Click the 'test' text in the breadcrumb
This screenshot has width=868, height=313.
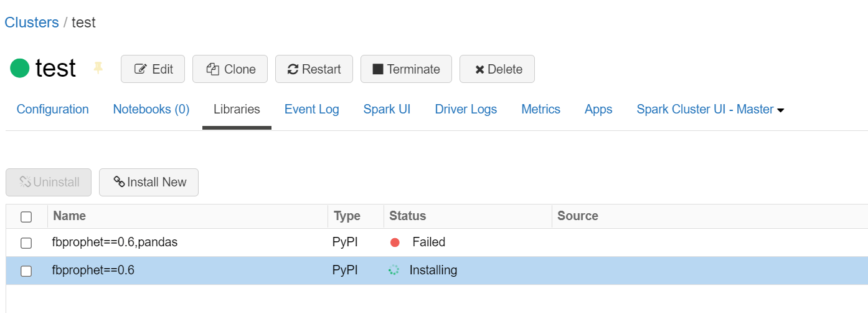(x=83, y=22)
